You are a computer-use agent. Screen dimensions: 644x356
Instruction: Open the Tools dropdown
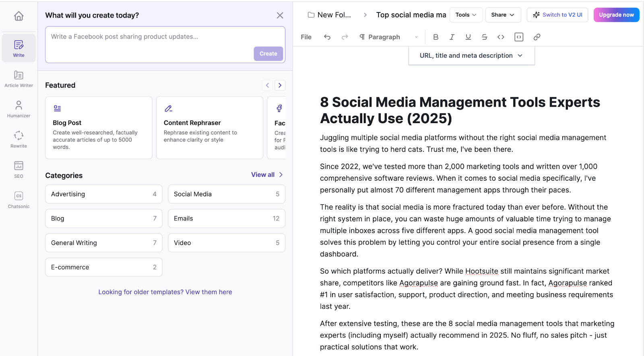pyautogui.click(x=466, y=15)
